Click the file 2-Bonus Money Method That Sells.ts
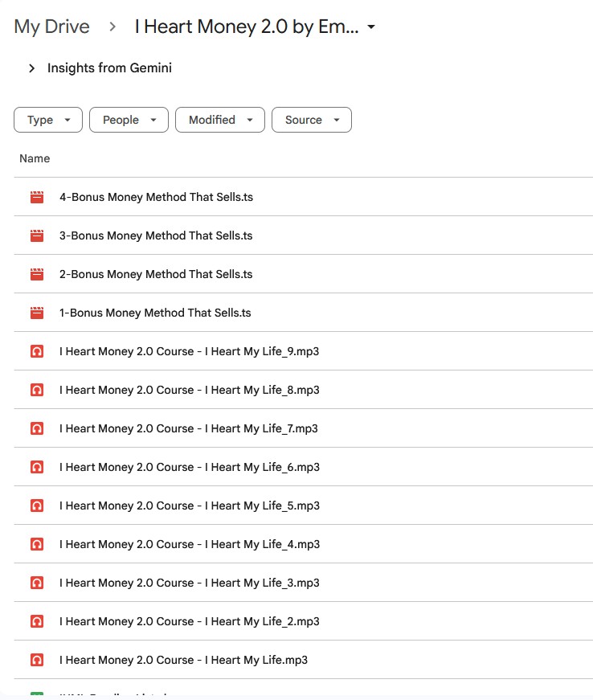This screenshot has height=700, width=593. pos(156,274)
